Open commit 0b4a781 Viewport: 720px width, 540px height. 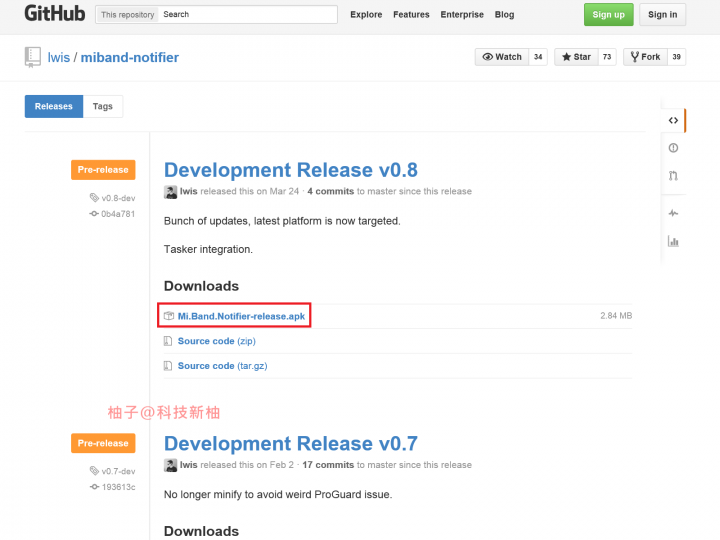pos(118,214)
